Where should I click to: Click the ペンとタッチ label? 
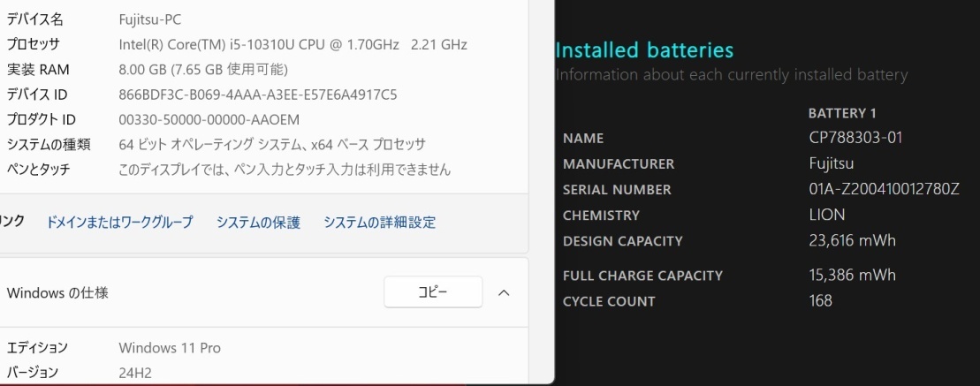38,170
